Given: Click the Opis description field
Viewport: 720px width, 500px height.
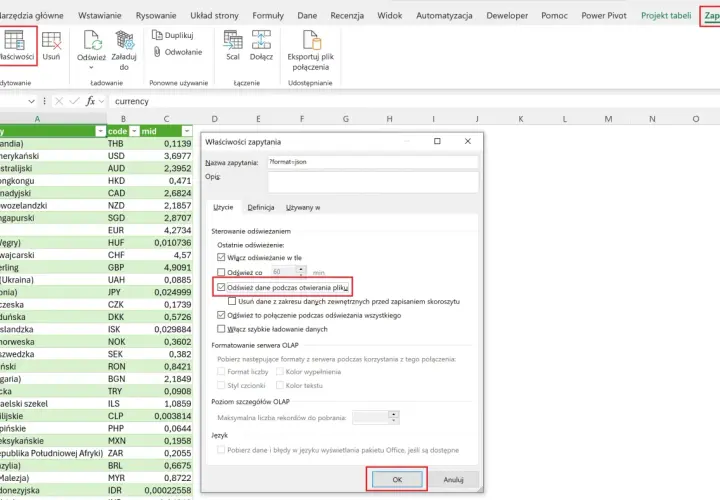Looking at the screenshot, I should pyautogui.click(x=373, y=182).
